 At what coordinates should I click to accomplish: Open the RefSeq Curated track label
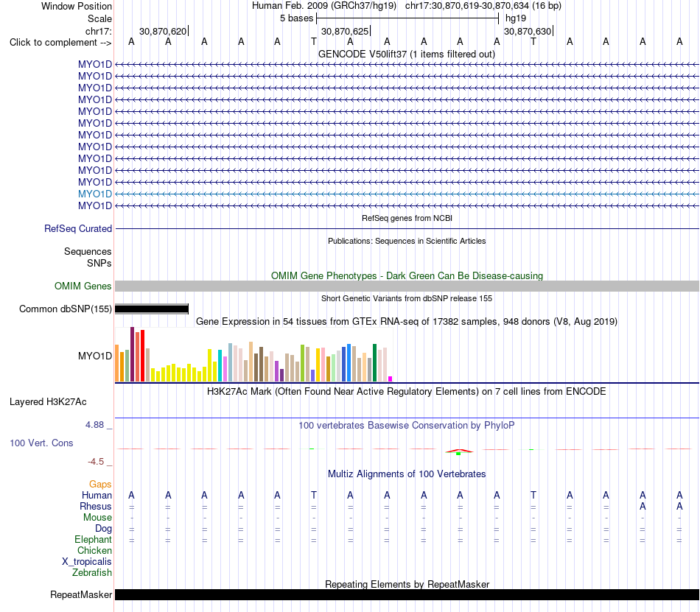point(77,228)
